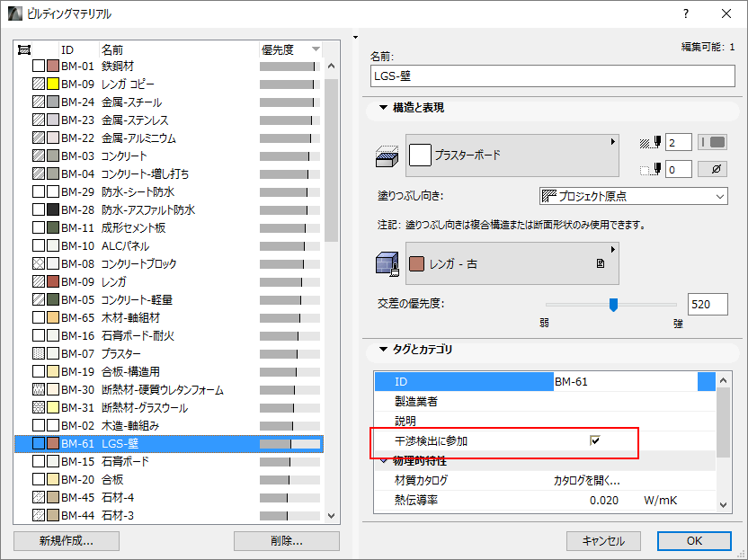This screenshot has height=560, width=748.
Task: Click the surface material icon beside レンガ - 古
Action: pos(387,263)
